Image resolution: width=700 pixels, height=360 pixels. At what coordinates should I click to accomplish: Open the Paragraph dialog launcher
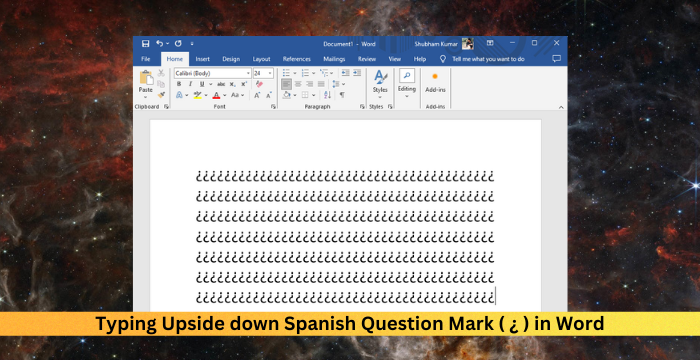[362, 107]
